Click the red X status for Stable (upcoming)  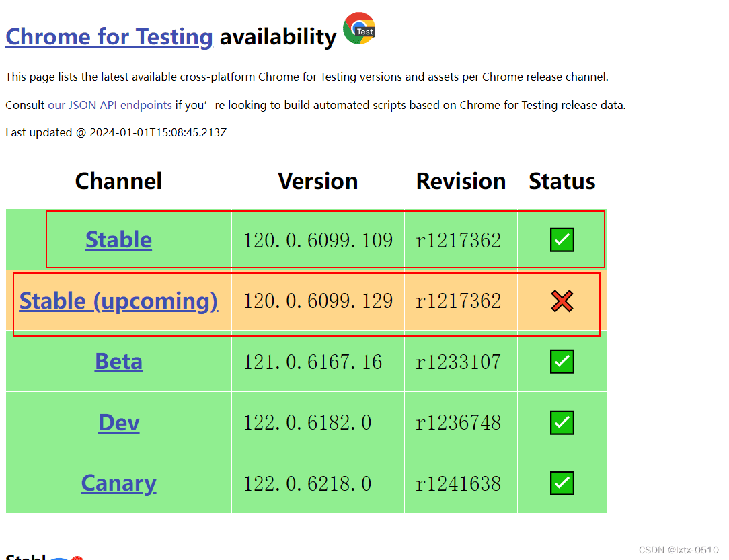click(x=562, y=301)
